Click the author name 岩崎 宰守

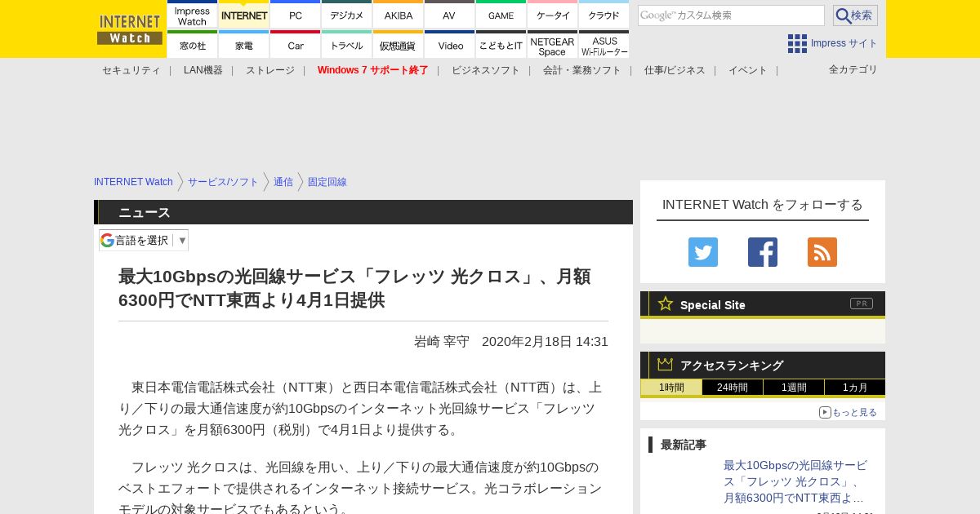click(442, 341)
